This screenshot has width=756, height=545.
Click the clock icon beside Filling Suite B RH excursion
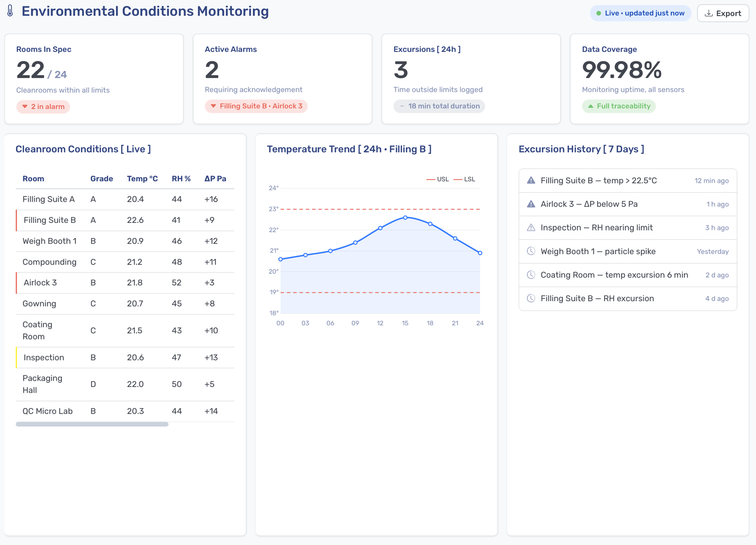(531, 298)
